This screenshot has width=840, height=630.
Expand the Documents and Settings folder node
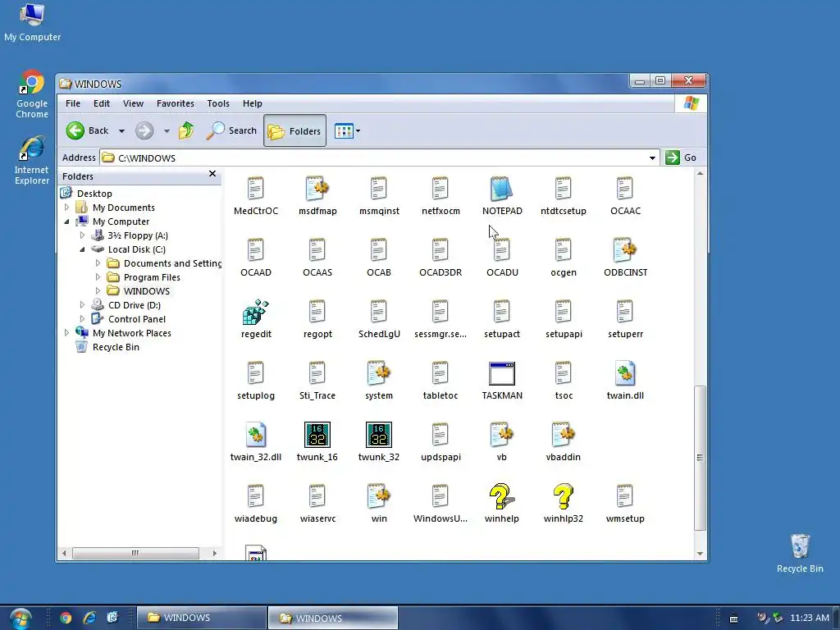(x=98, y=263)
